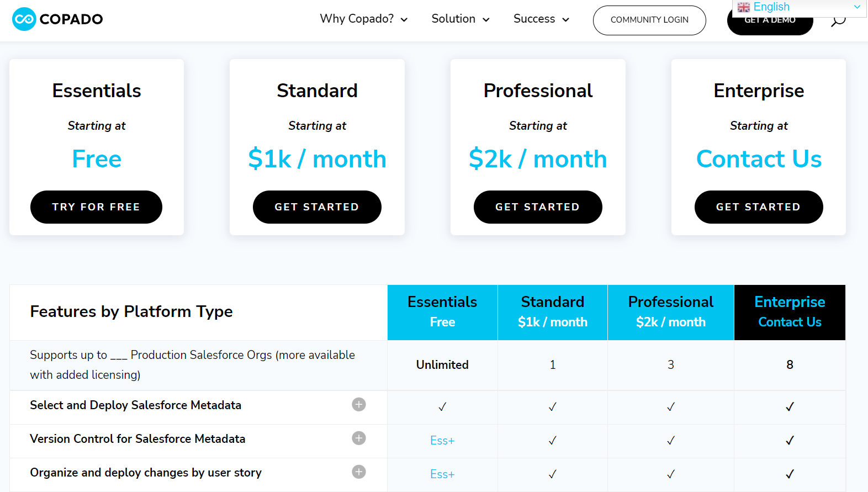Screen dimensions: 868x492
Task: Click the Get a Demo button
Action: click(x=770, y=25)
